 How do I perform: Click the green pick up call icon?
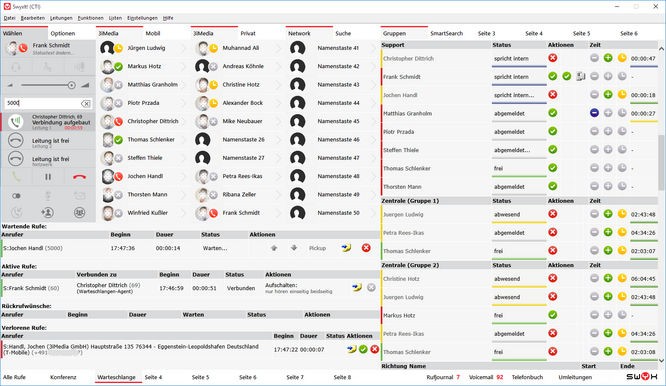click(16, 177)
